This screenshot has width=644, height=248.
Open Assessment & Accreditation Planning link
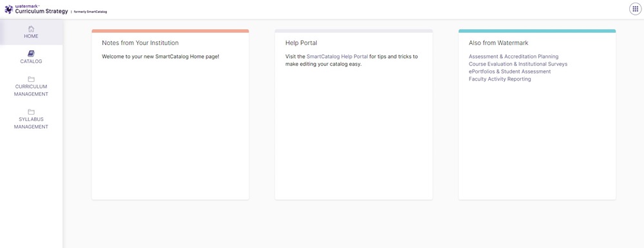click(513, 57)
